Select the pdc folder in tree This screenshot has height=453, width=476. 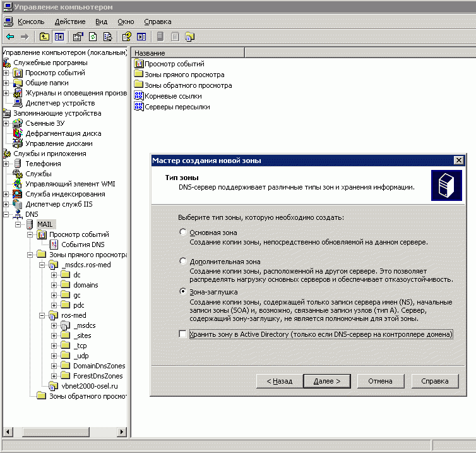(79, 305)
